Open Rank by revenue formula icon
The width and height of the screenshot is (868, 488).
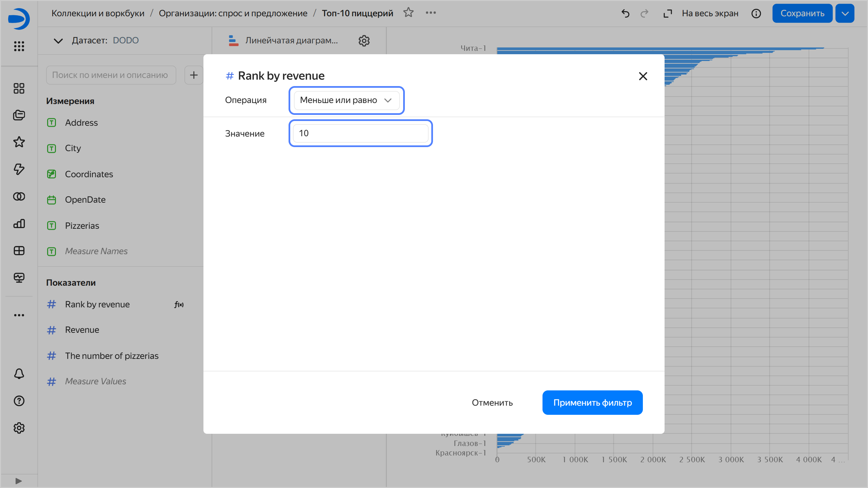pyautogui.click(x=179, y=305)
